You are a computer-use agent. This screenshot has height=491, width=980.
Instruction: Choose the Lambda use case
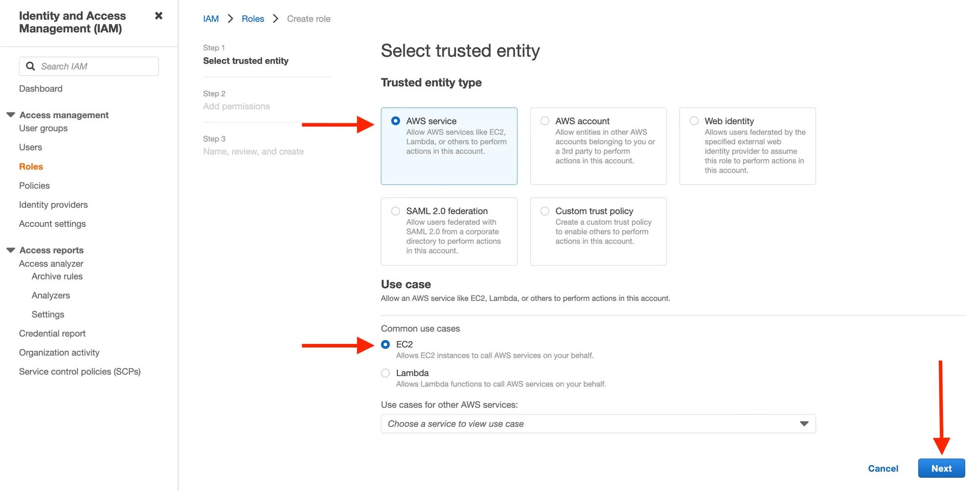tap(386, 373)
